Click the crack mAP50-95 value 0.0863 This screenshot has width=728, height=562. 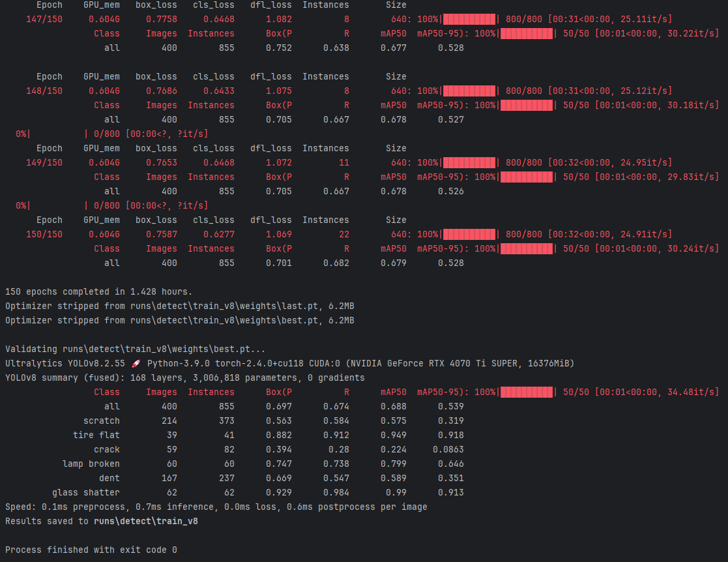[448, 450]
